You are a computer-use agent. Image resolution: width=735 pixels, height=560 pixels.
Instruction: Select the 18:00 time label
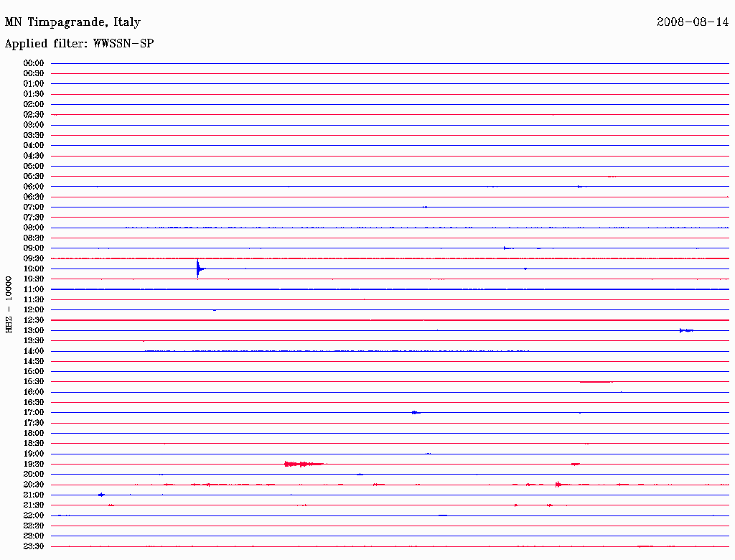pyautogui.click(x=34, y=434)
